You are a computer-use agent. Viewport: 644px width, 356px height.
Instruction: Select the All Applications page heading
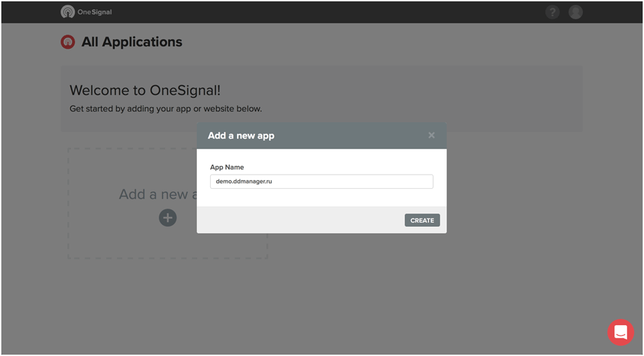[x=132, y=42]
